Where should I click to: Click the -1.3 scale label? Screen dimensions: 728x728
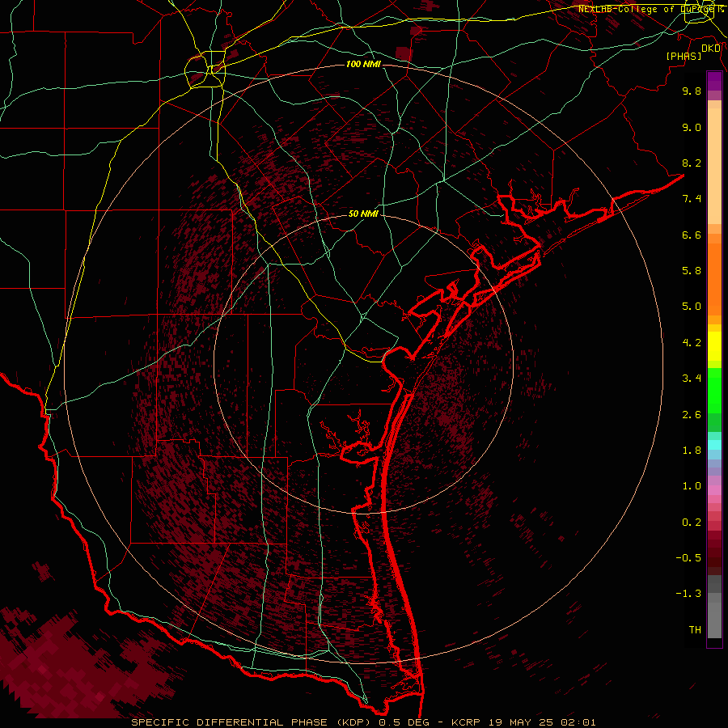(688, 594)
